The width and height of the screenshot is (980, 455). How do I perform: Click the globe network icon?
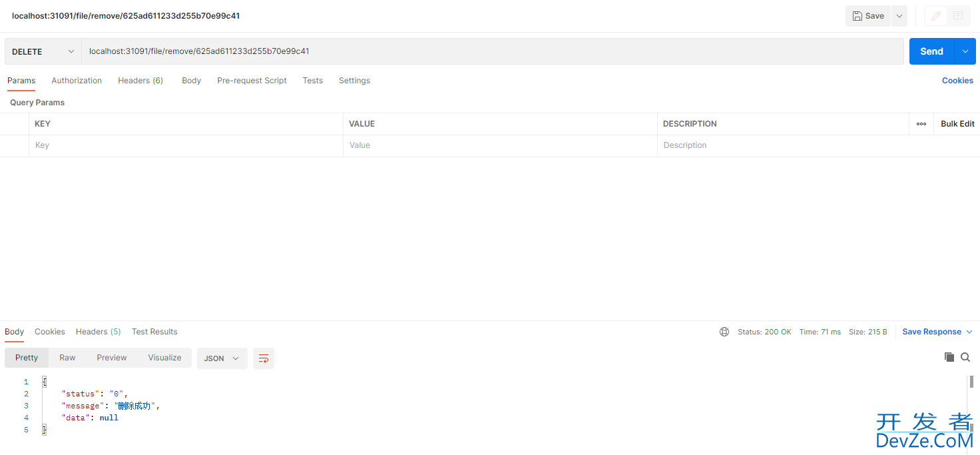pos(724,332)
